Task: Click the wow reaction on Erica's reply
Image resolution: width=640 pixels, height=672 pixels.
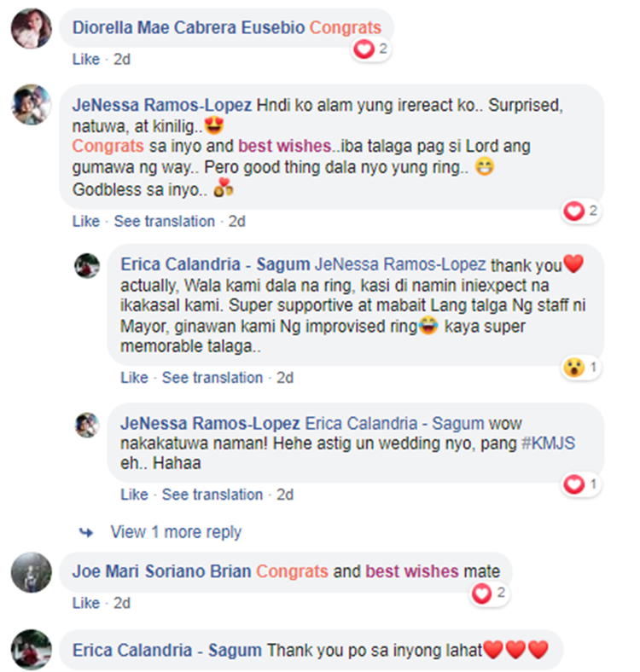Action: click(x=574, y=368)
